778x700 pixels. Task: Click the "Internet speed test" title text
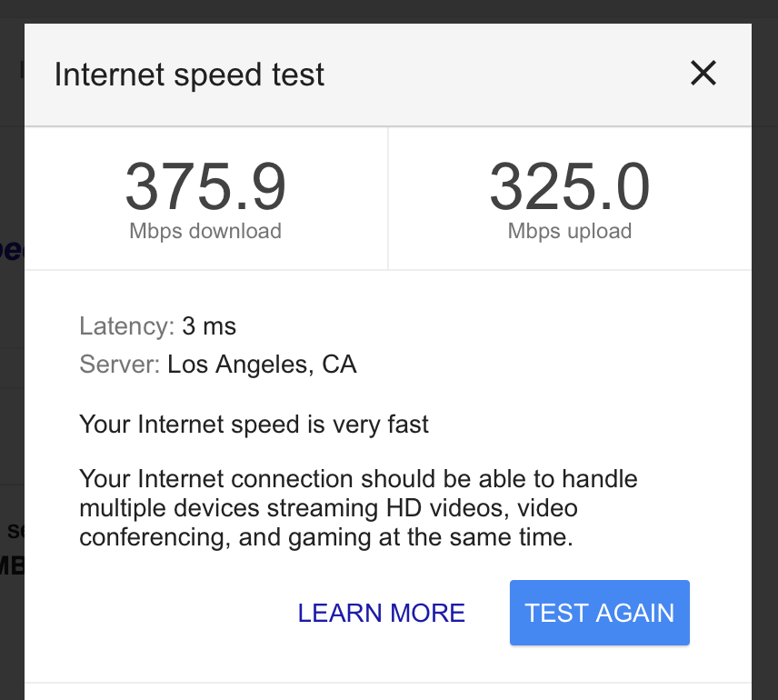[189, 75]
